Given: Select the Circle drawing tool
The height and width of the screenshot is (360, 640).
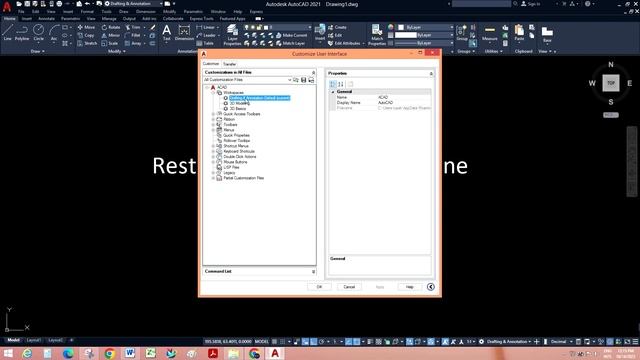Looking at the screenshot, I should 38,33.
